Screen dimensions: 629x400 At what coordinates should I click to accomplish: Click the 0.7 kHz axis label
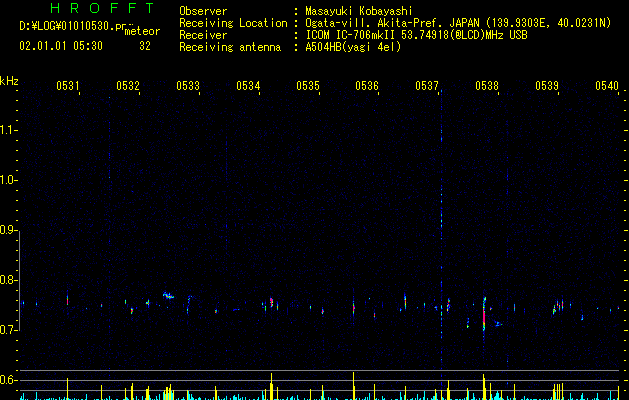[8, 330]
